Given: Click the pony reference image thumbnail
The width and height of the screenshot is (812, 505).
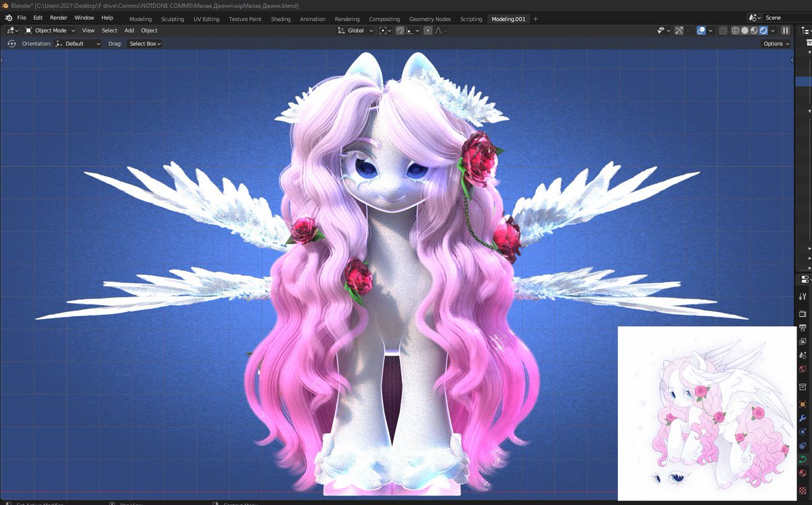Looking at the screenshot, I should [x=706, y=413].
